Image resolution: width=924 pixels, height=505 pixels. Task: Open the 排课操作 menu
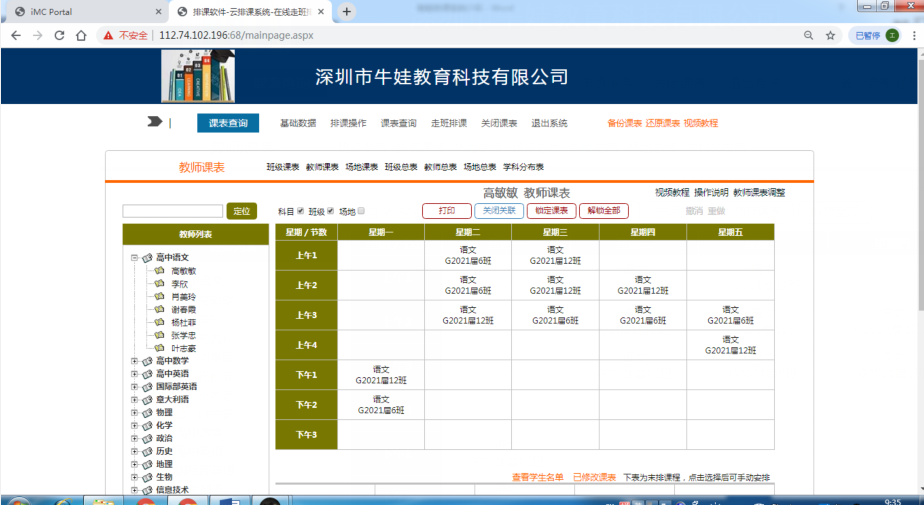tap(348, 123)
